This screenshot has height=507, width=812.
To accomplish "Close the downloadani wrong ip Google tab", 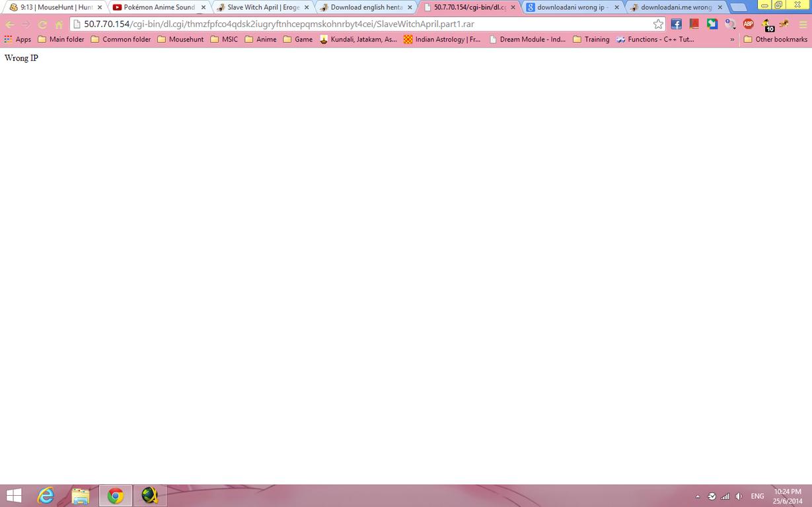I will pos(616,7).
